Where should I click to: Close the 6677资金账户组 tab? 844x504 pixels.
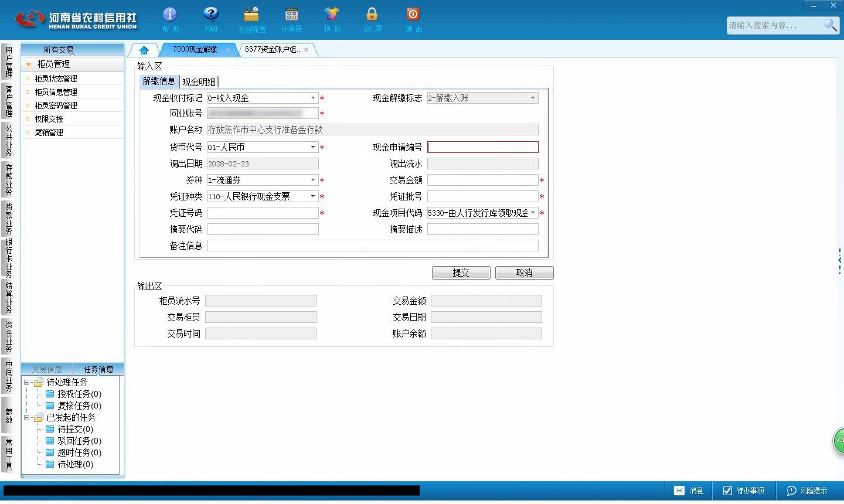click(x=306, y=50)
